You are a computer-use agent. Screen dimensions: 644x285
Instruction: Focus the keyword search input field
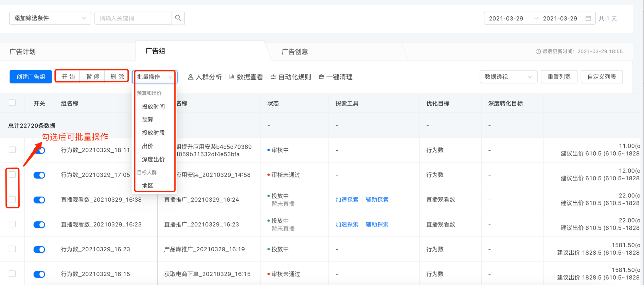click(133, 18)
